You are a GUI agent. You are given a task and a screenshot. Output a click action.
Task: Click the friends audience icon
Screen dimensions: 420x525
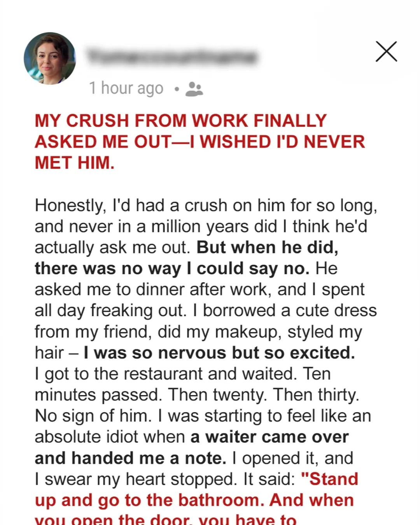tap(194, 89)
